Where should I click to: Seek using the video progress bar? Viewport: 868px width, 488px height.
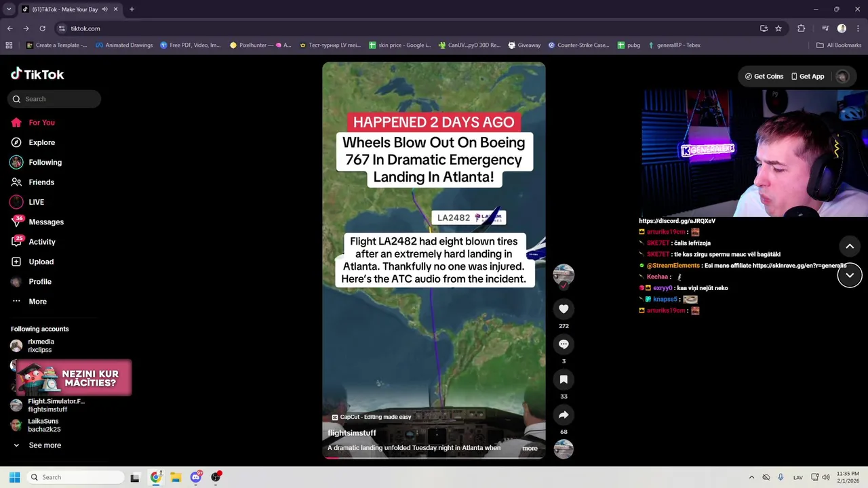coord(434,457)
